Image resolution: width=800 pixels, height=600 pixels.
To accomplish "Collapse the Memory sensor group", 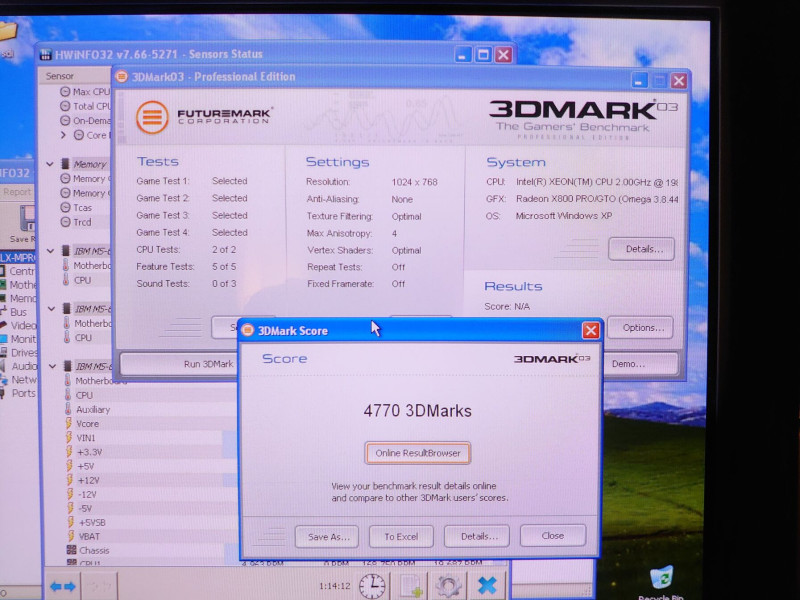I will click(x=50, y=164).
